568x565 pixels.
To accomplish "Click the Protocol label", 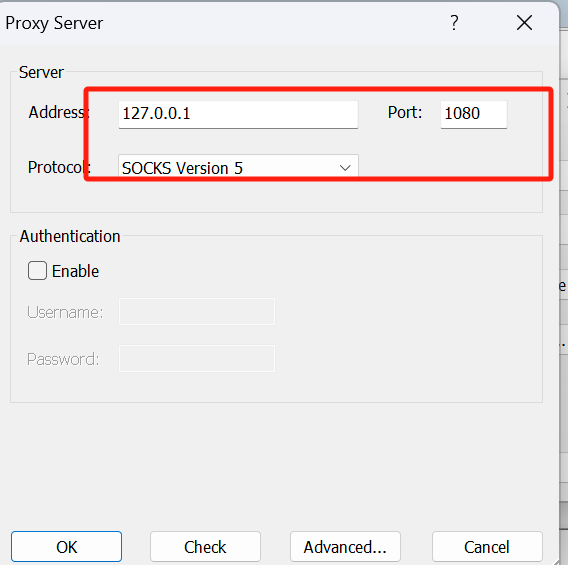I will (59, 168).
